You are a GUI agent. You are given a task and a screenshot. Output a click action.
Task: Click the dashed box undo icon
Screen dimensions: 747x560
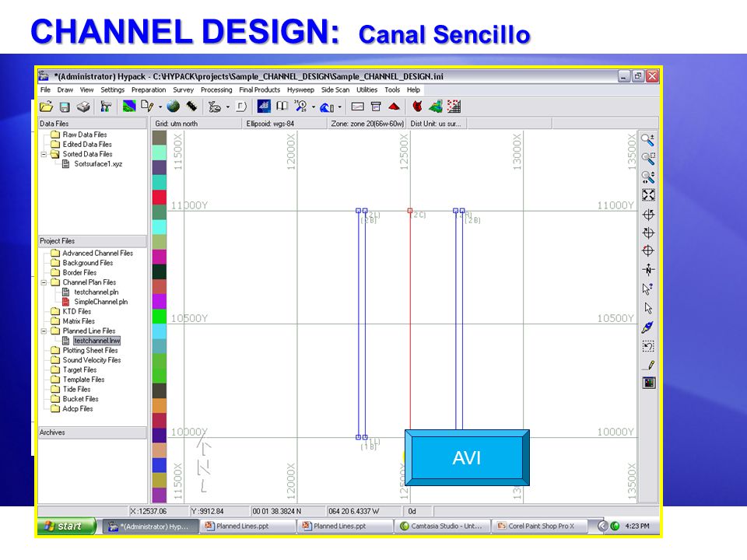[x=648, y=346]
